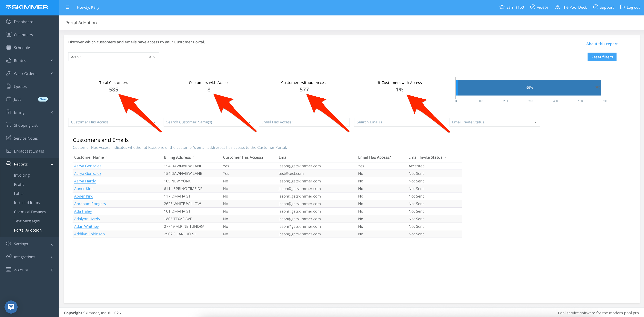Image resolution: width=644 pixels, height=317 pixels.
Task: Click the Log out icon
Action: point(622,7)
